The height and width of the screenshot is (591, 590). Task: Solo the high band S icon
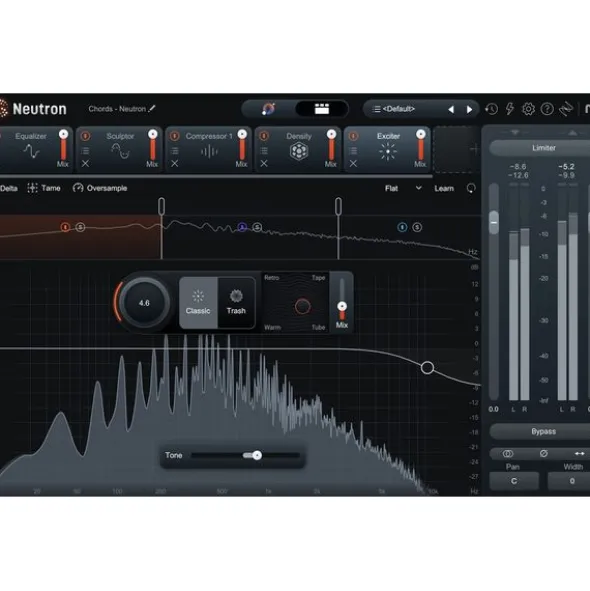[417, 227]
